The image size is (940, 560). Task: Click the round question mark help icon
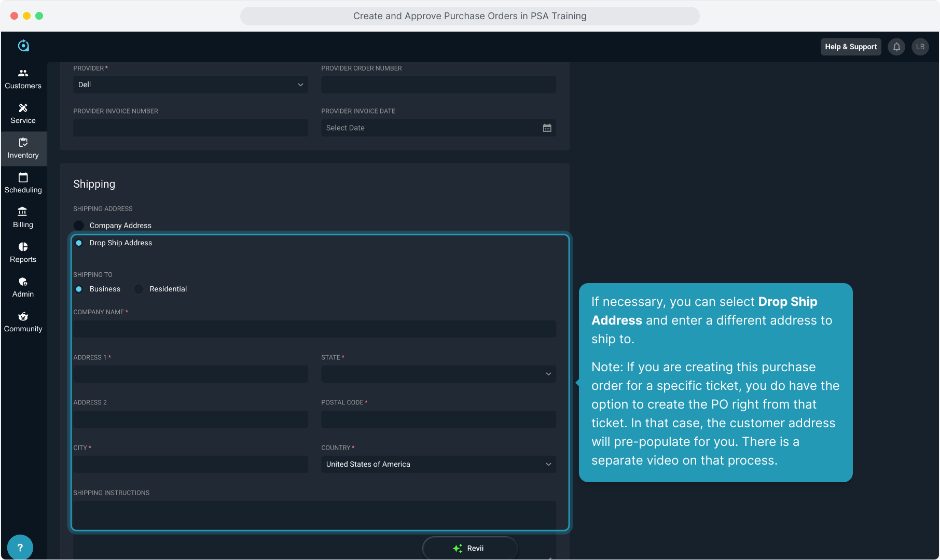tap(20, 547)
